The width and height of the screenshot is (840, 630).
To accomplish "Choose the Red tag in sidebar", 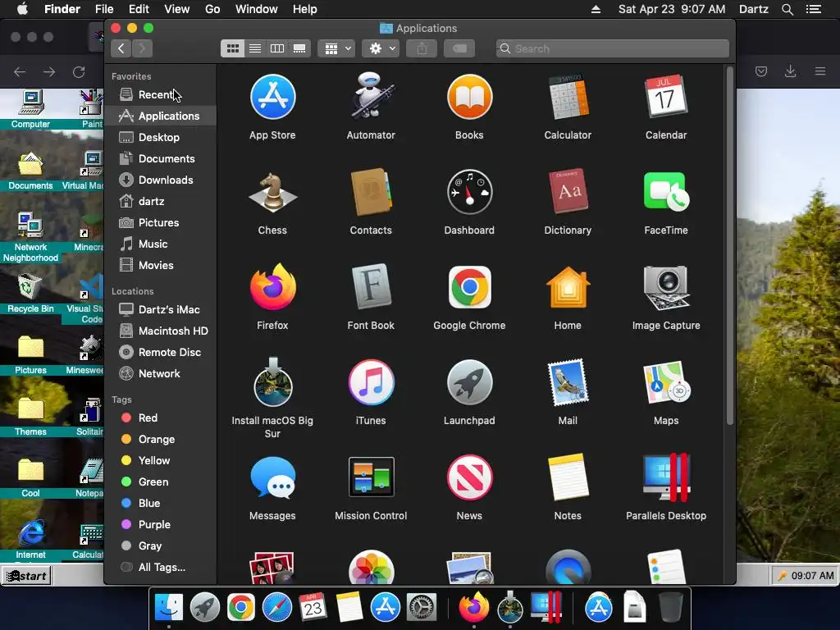I will tap(161, 418).
